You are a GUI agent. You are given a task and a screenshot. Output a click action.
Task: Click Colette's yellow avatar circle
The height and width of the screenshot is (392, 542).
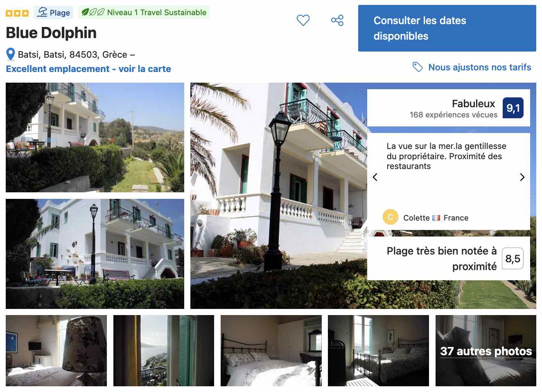390,217
